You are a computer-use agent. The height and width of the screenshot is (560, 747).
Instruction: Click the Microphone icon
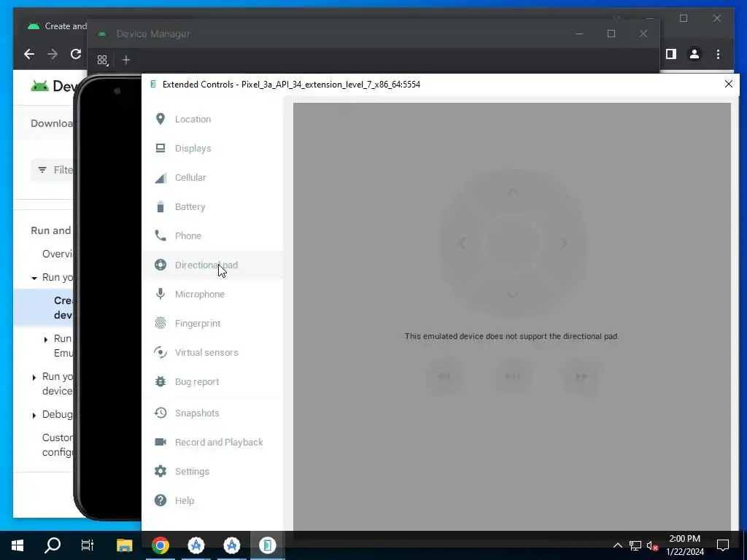pos(160,294)
